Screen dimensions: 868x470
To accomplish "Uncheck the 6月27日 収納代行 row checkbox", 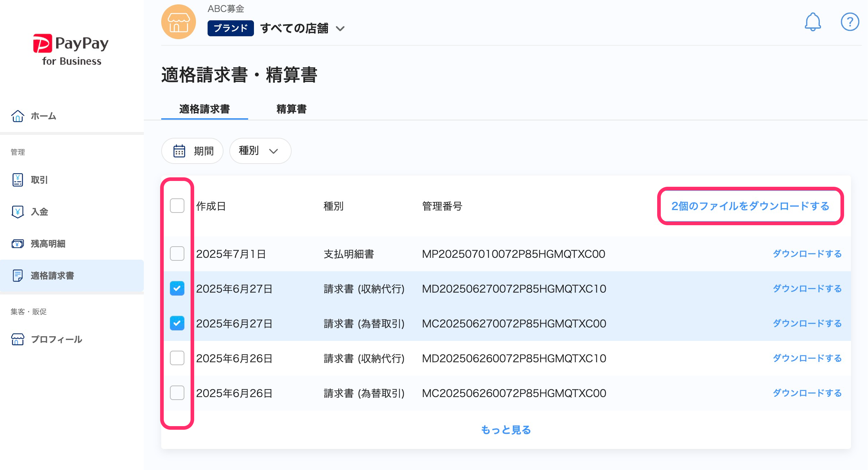I will (177, 288).
